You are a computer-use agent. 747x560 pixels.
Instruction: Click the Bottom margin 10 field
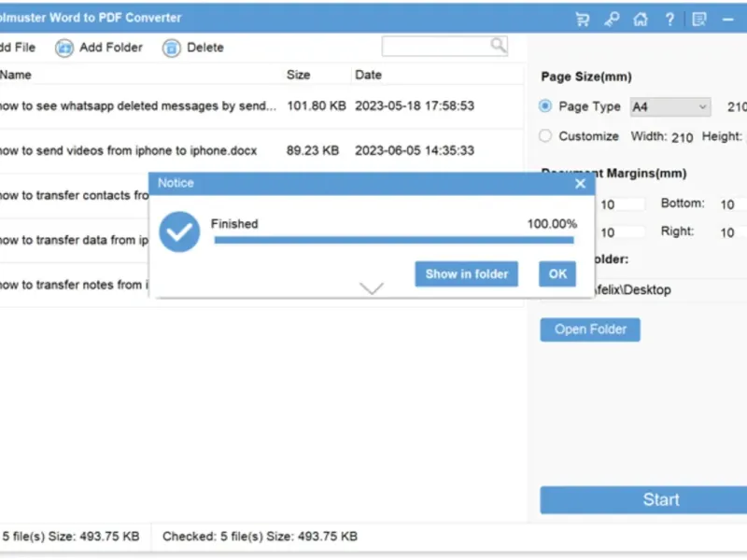pyautogui.click(x=731, y=204)
